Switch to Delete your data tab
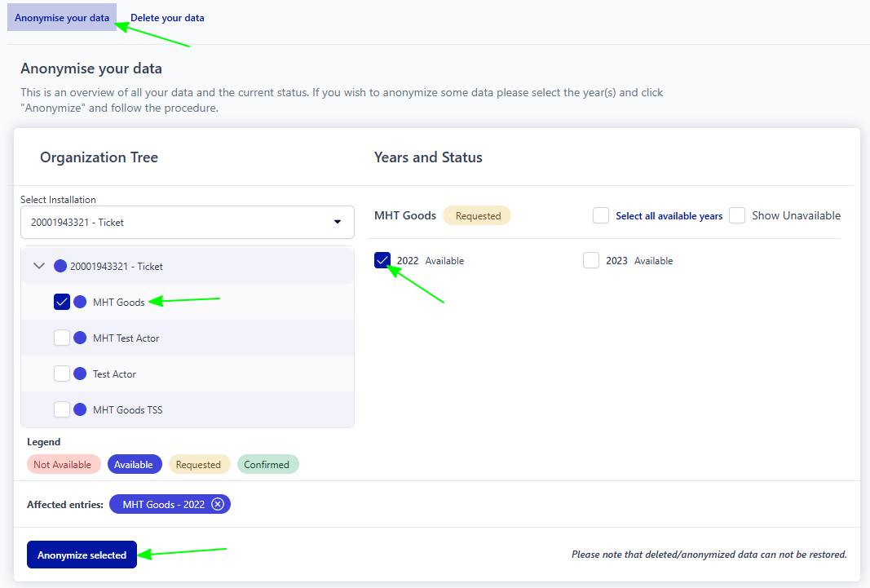This screenshot has height=588, width=870. [x=167, y=17]
